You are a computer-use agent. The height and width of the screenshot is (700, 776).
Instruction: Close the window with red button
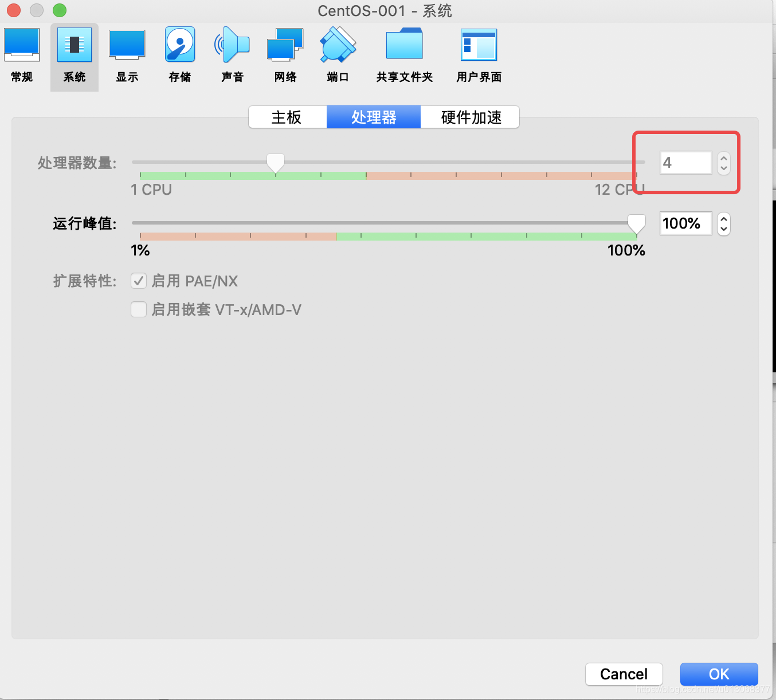pyautogui.click(x=14, y=10)
